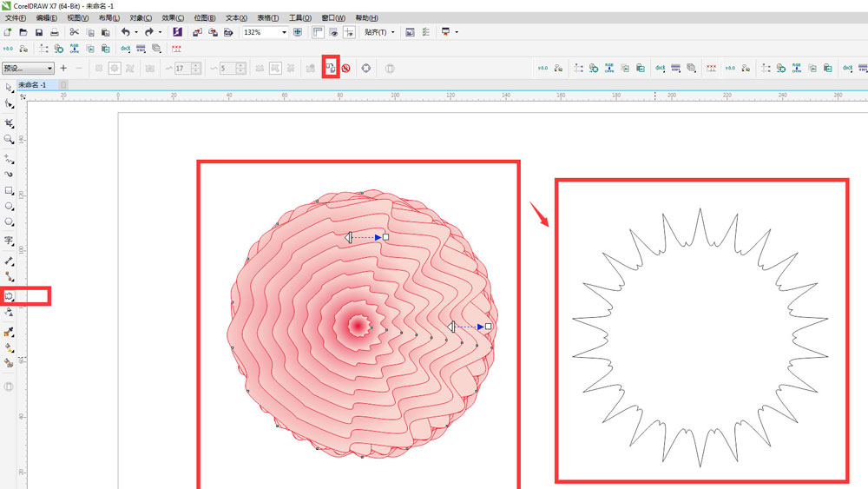Open the 132% zoom level dropdown
This screenshot has width=868, height=489.
(x=284, y=32)
